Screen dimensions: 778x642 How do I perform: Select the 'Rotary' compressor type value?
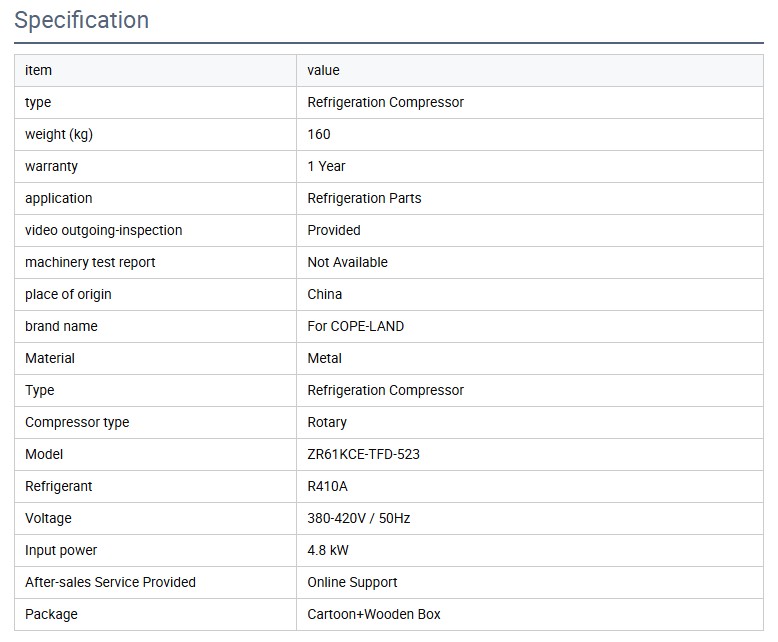coord(327,422)
